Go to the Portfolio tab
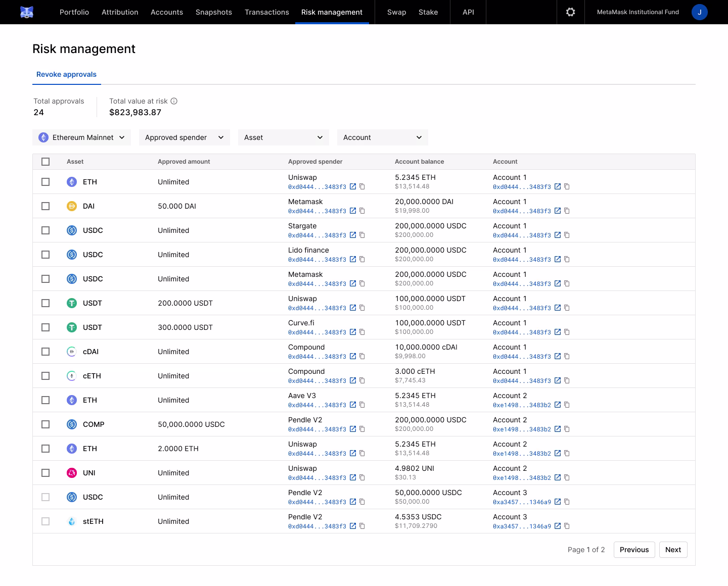The width and height of the screenshot is (728, 586). click(x=74, y=12)
